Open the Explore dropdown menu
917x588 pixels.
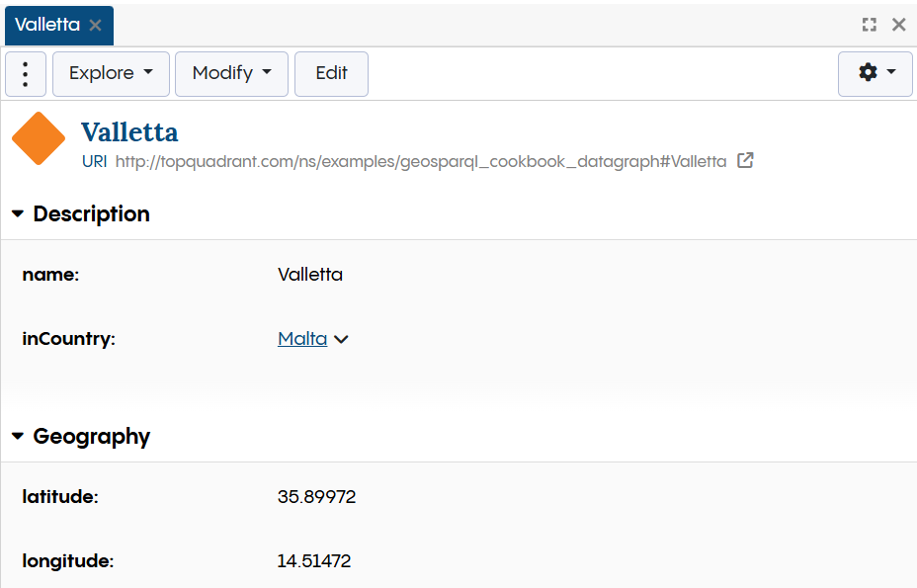click(x=111, y=74)
